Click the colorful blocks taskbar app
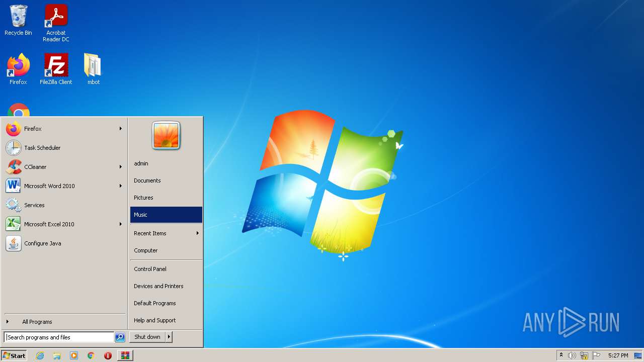 pos(125,355)
